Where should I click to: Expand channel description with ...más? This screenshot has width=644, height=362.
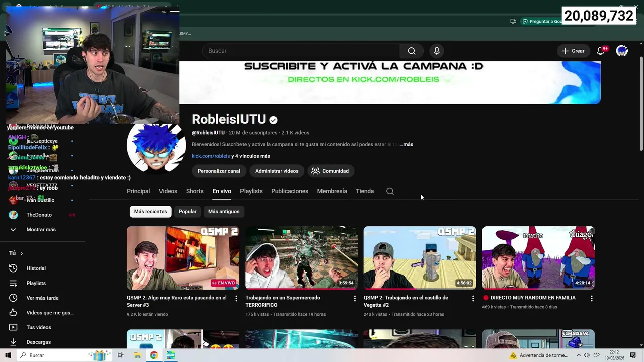pyautogui.click(x=407, y=144)
